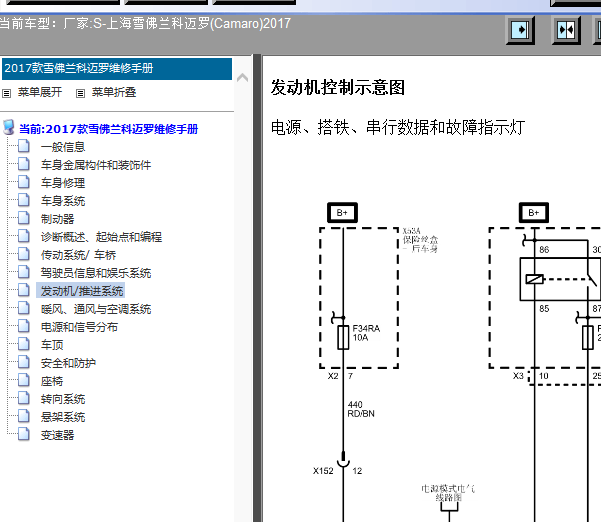Viewport: 601px width, 522px height.
Task: Select 转向系统 entry
Action: click(x=63, y=399)
